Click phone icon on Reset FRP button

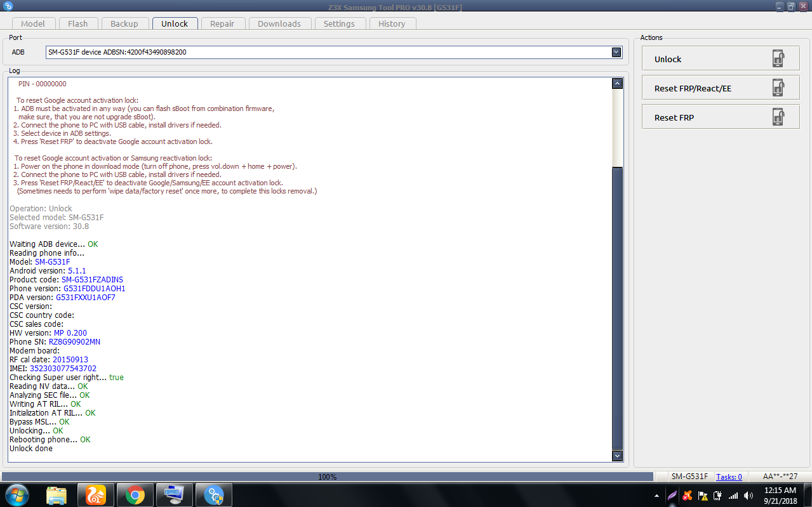tap(778, 117)
